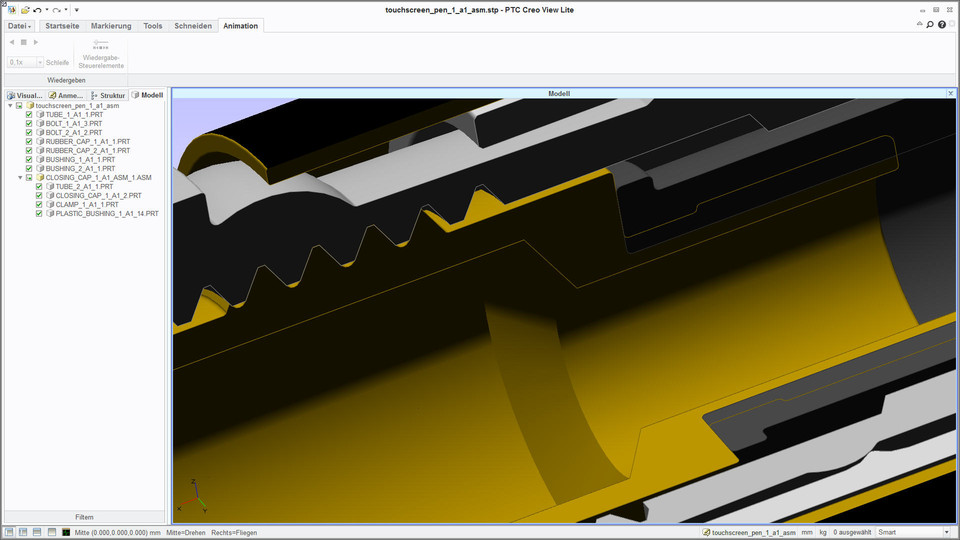Switch to the Markierung ribbon tab
This screenshot has height=540, width=960.
tap(111, 26)
